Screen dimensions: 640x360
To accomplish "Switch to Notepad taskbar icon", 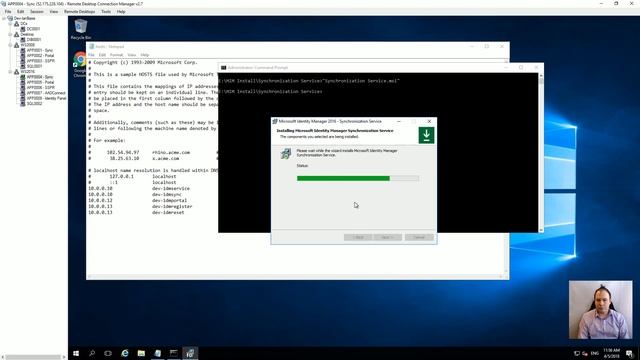I will (157, 353).
